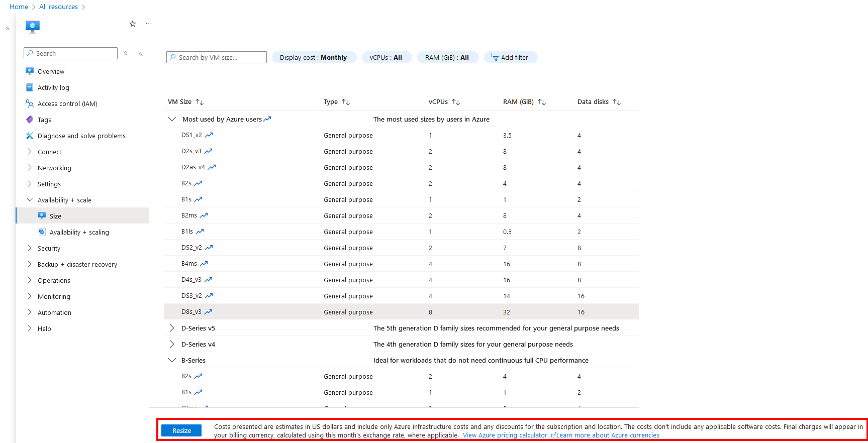Select the B2ms row in most used
This screenshot has height=443, width=868.
click(x=401, y=215)
